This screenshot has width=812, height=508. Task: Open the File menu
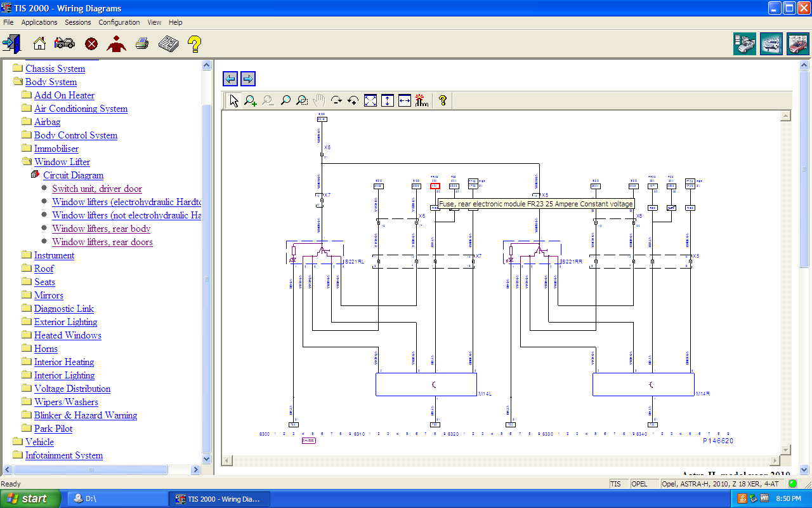(8, 22)
